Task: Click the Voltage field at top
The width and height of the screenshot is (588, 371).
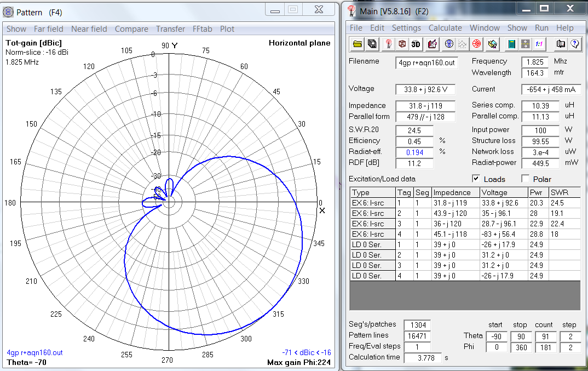Action: tap(425, 89)
